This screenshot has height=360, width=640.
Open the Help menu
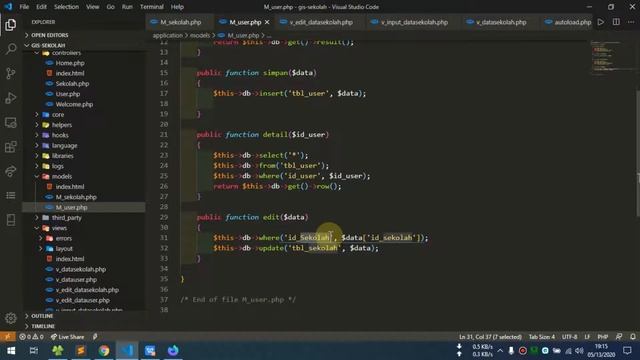(177, 7)
